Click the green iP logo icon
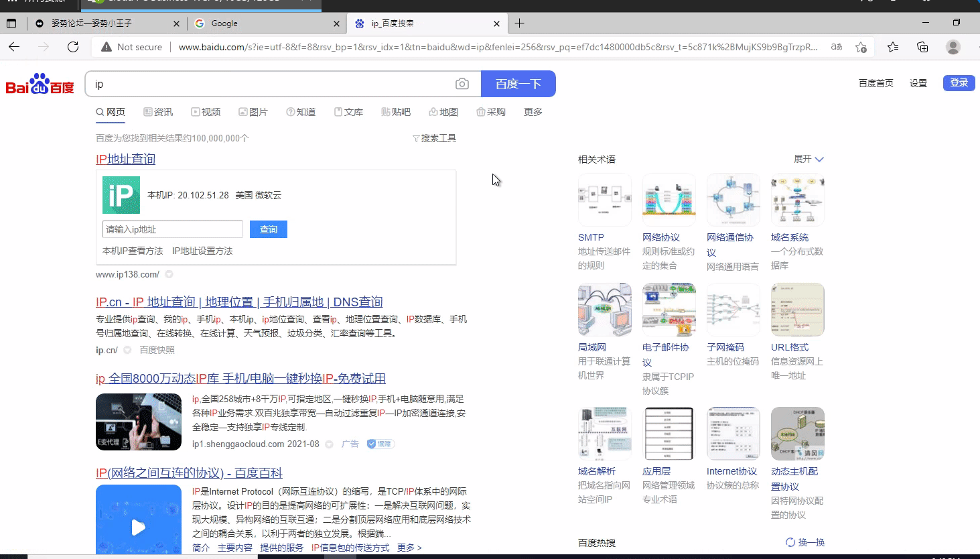The width and height of the screenshot is (980, 559). coord(121,195)
